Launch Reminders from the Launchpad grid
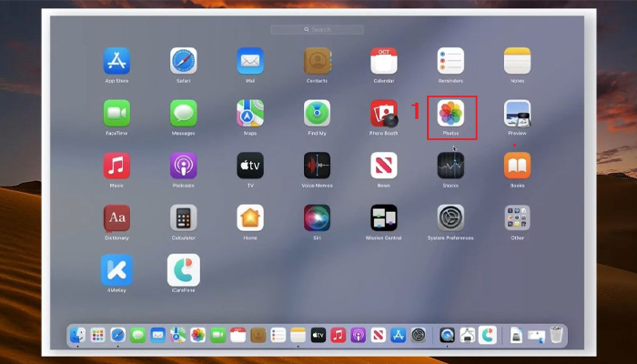 click(450, 61)
